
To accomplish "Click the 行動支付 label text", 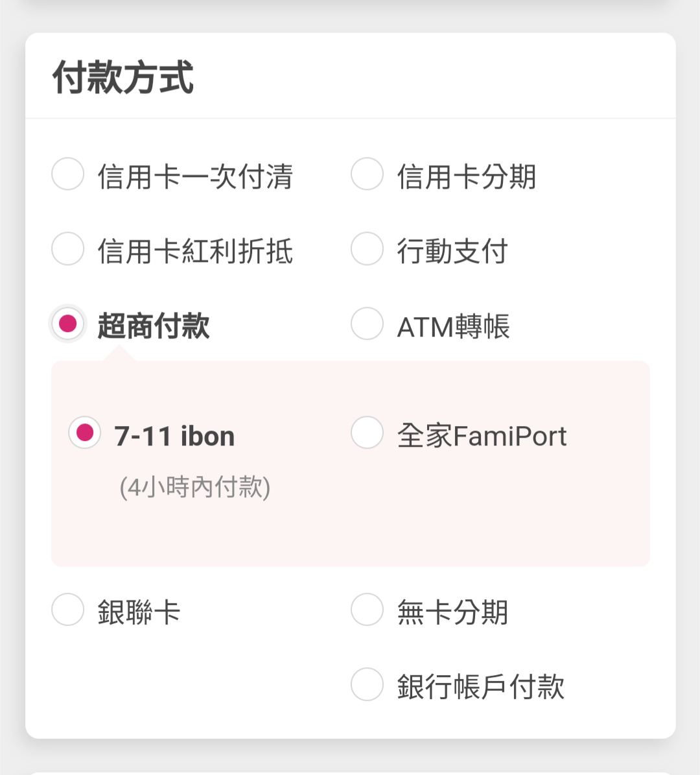I will click(452, 252).
